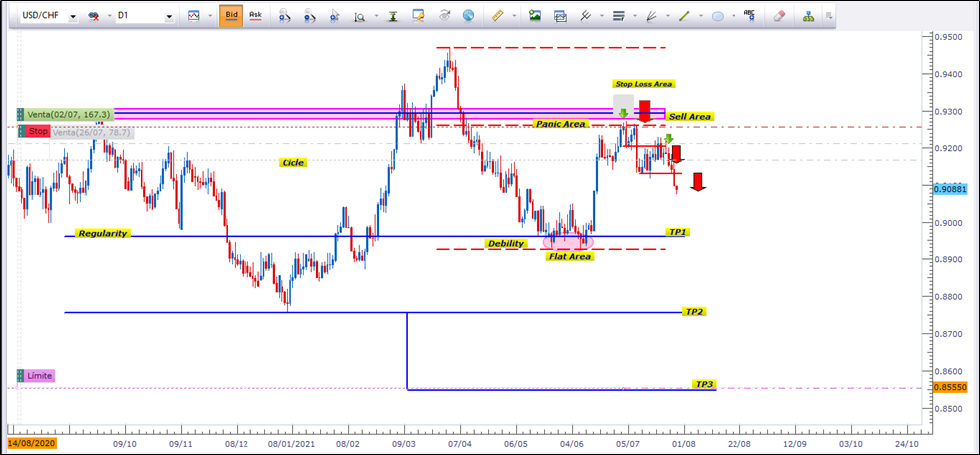This screenshot has width=980, height=455.
Task: Click the current price tag 0.90881
Action: coord(953,187)
